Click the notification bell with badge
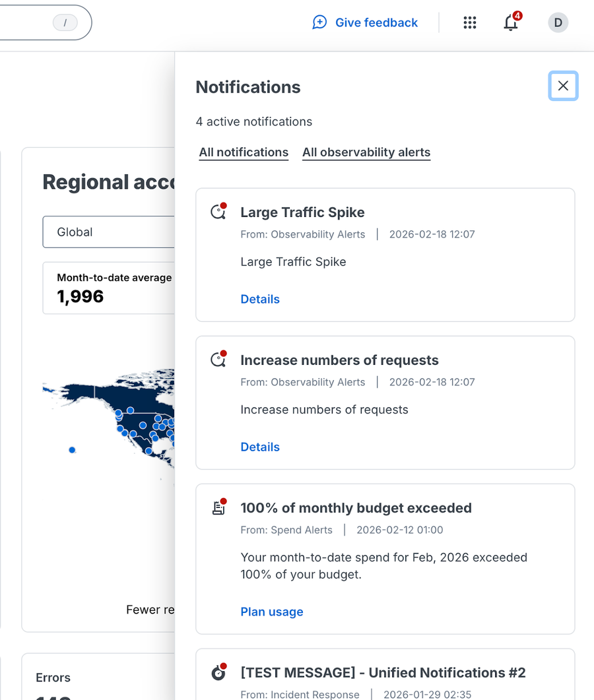594x700 pixels. (511, 22)
